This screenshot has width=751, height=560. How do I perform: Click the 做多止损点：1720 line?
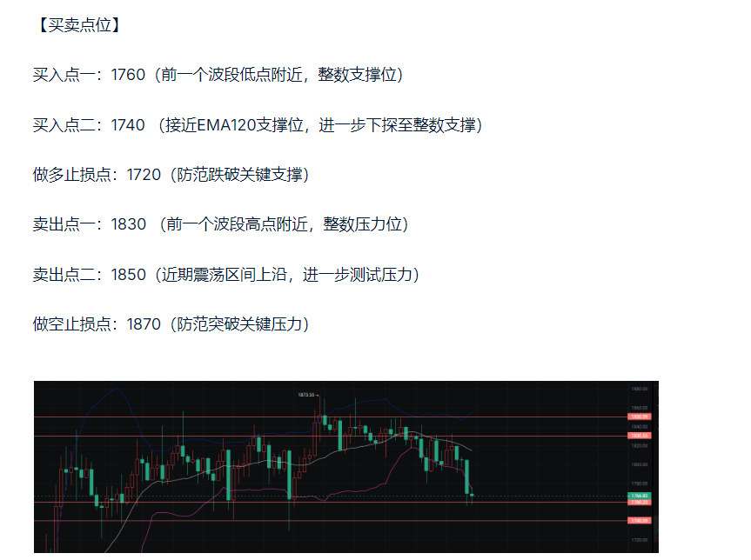pos(171,175)
